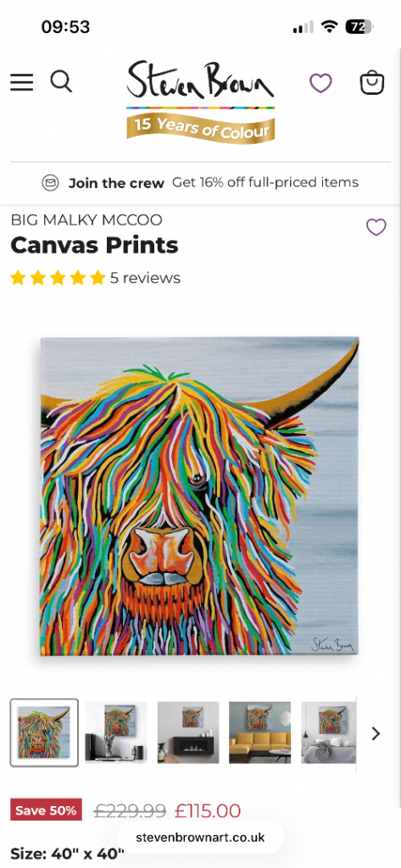Select the bedroom scene thumbnail

(328, 732)
